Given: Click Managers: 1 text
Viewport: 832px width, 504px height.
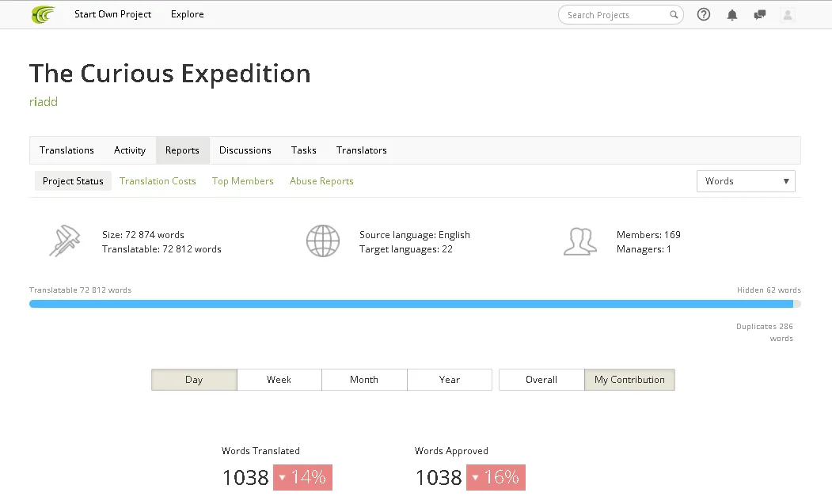Looking at the screenshot, I should tap(644, 248).
